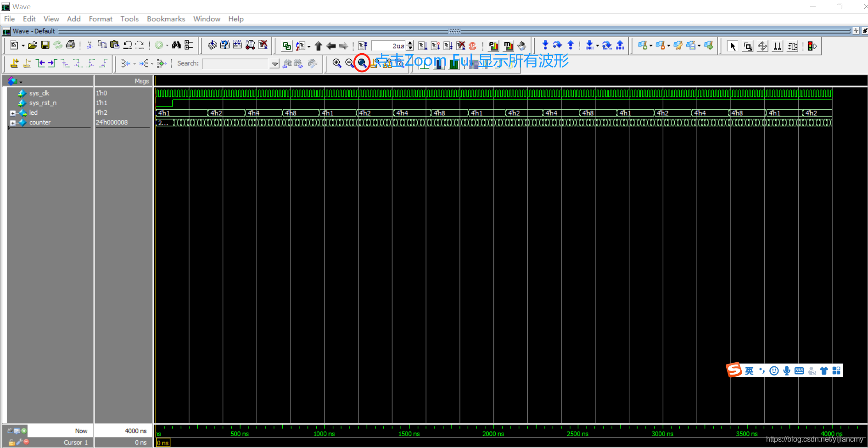The image size is (868, 448).
Task: Click the Compile stack icon
Action: (212, 45)
